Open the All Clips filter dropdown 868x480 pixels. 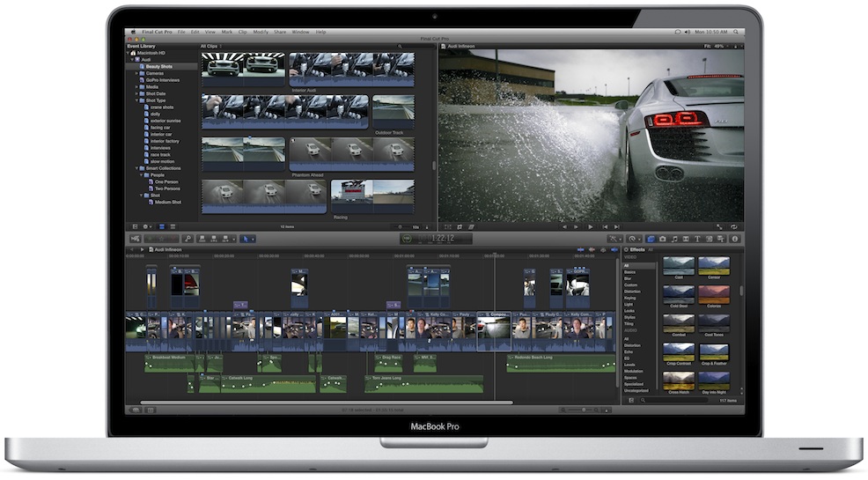211,47
